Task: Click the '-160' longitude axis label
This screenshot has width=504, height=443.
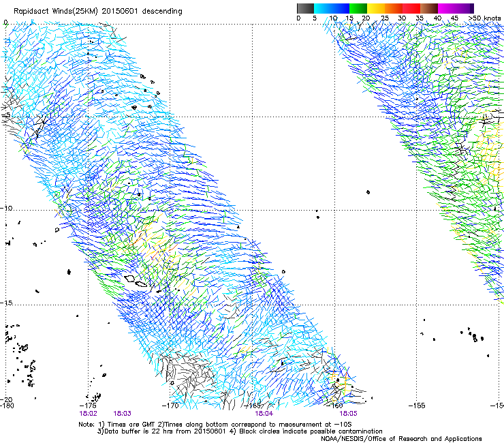Action: [x=335, y=406]
